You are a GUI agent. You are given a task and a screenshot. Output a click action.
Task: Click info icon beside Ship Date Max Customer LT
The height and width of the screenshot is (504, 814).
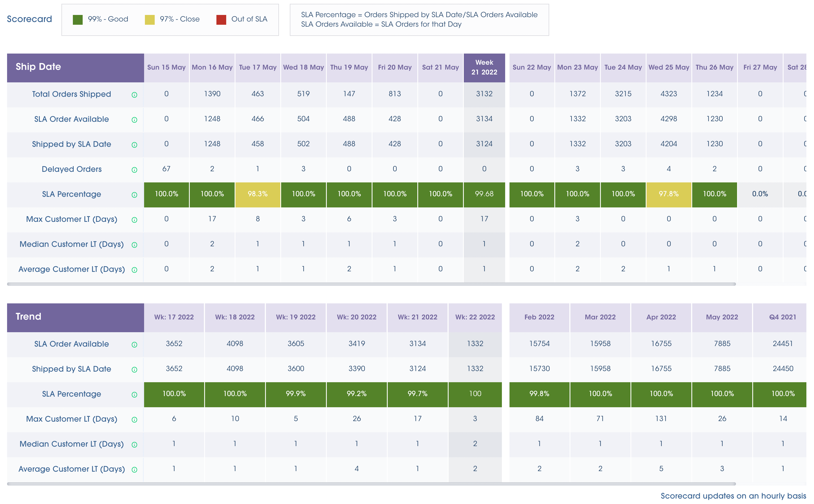pos(134,220)
